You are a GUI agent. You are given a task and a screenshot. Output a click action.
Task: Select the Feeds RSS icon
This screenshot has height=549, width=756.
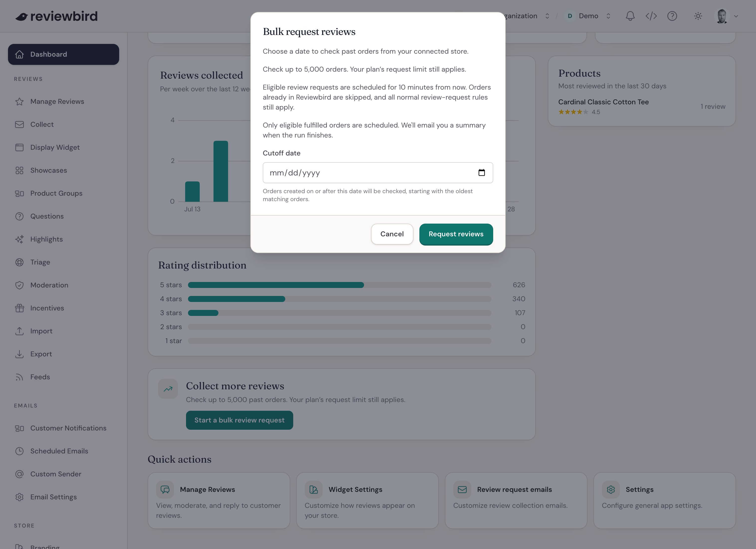point(19,377)
